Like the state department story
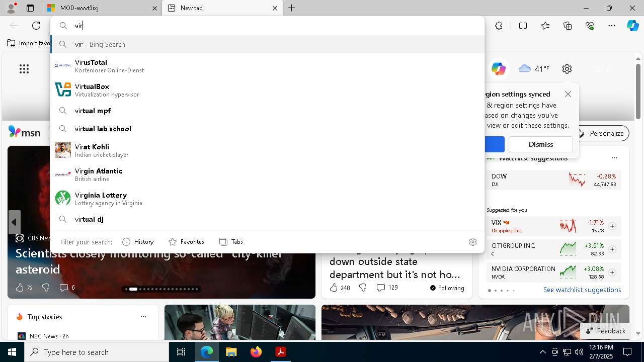Viewport: 644px width, 362px height. 340,288
